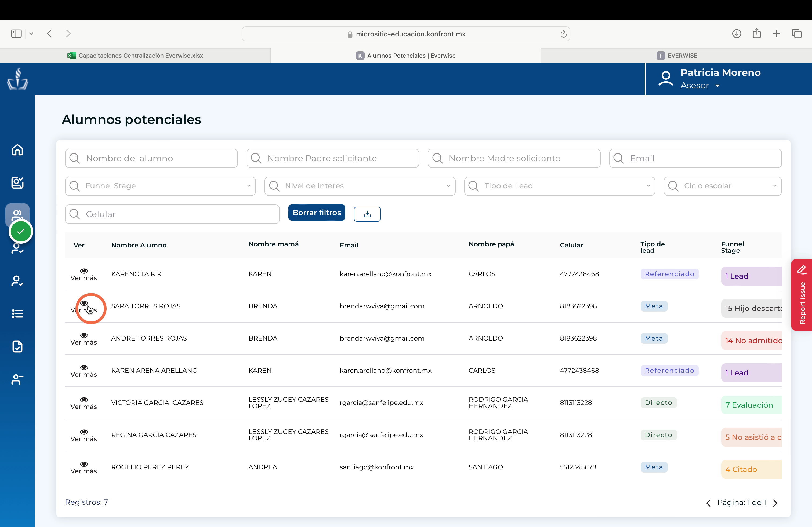Open the document check sidebar icon
Image resolution: width=812 pixels, height=527 pixels.
pyautogui.click(x=17, y=346)
